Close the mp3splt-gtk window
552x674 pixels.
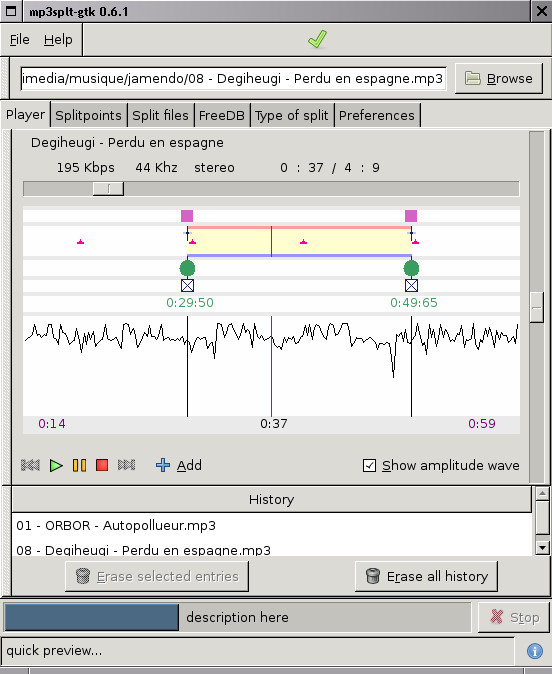click(x=542, y=11)
